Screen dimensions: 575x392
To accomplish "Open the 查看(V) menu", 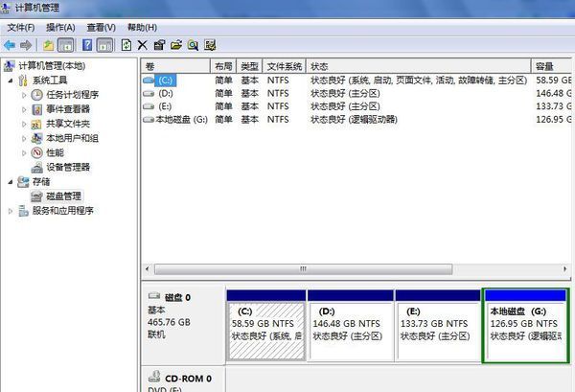I will [x=102, y=28].
